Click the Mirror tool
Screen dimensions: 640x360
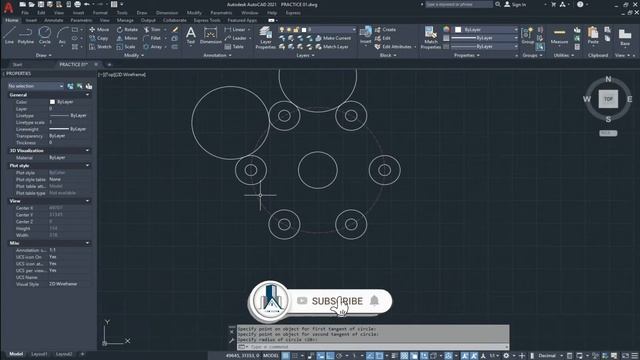pyautogui.click(x=127, y=38)
